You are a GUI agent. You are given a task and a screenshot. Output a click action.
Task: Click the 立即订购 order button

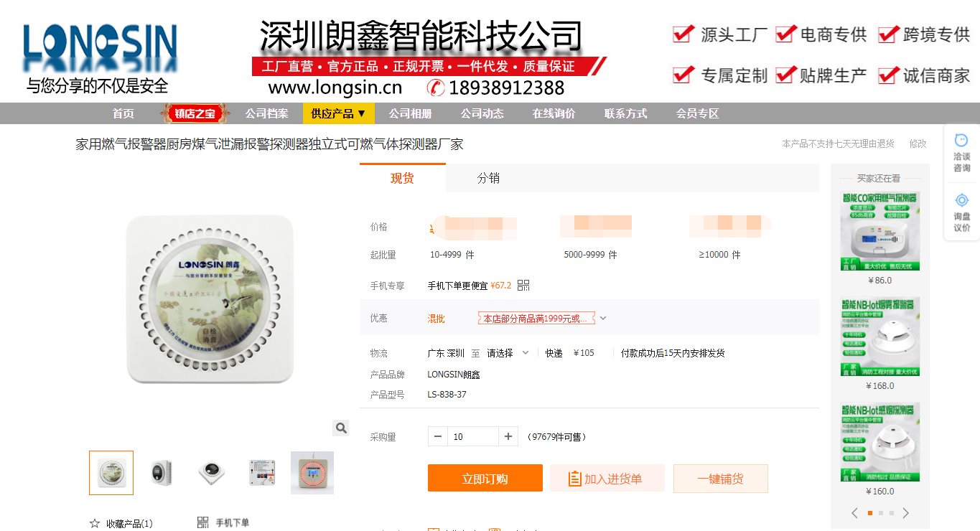pyautogui.click(x=485, y=479)
